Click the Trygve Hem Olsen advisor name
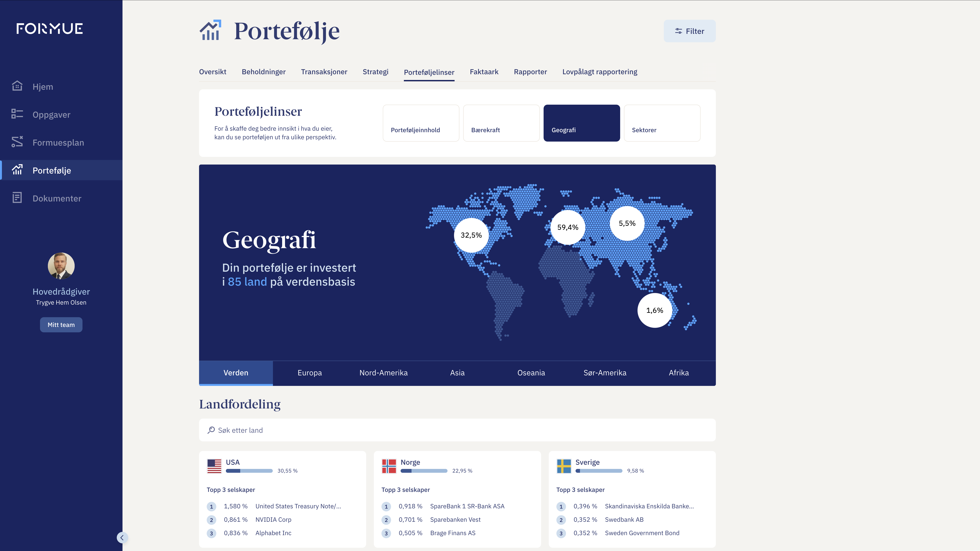The height and width of the screenshot is (551, 980). (x=61, y=302)
